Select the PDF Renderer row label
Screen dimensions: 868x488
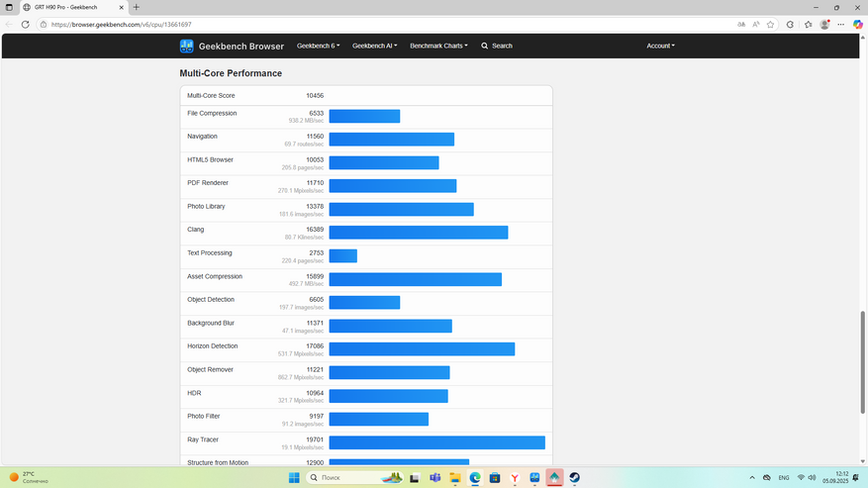click(x=208, y=183)
